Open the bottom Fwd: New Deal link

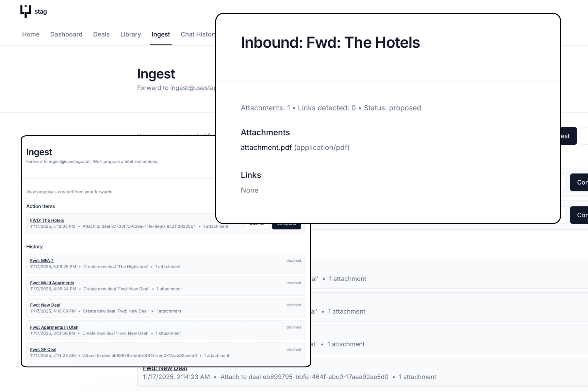pos(165,368)
